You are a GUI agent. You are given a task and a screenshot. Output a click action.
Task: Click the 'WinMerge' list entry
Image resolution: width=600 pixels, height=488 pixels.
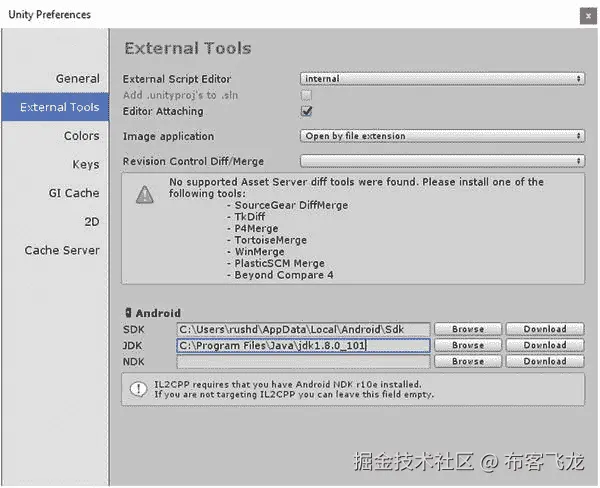(259, 252)
